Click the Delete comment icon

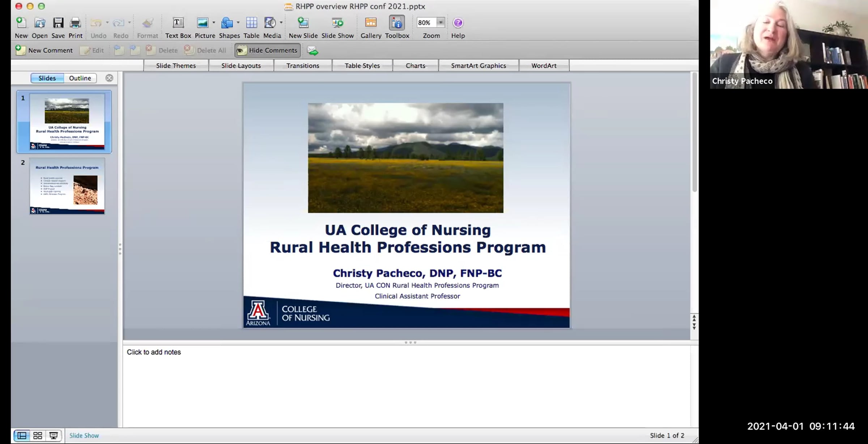coord(151,50)
